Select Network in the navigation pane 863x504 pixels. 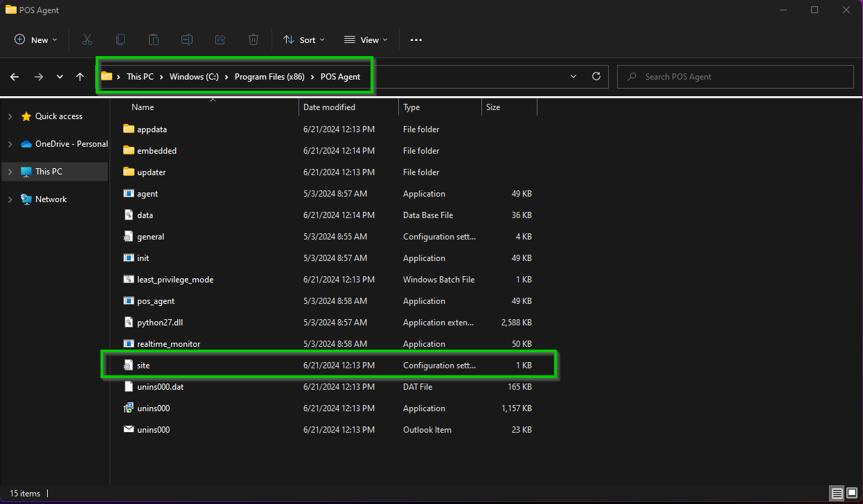pos(51,199)
